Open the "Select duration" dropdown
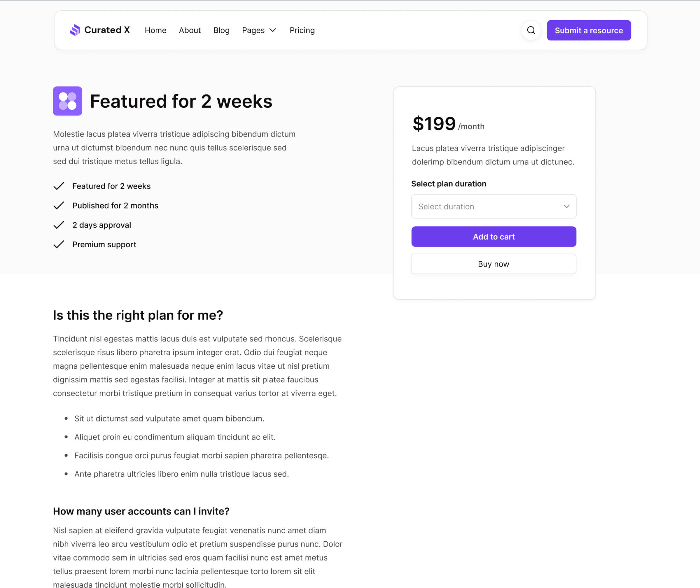Viewport: 700px width, 588px height. tap(493, 207)
